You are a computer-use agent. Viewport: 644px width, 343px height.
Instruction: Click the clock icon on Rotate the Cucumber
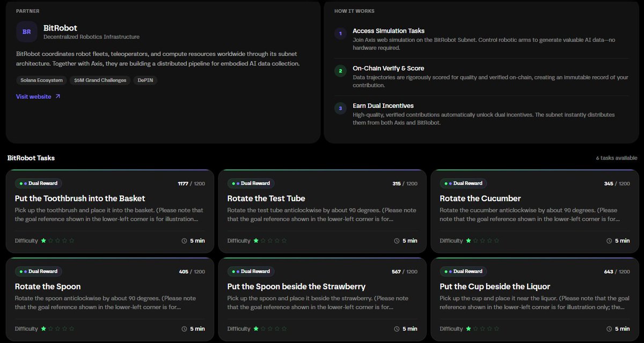pyautogui.click(x=610, y=241)
